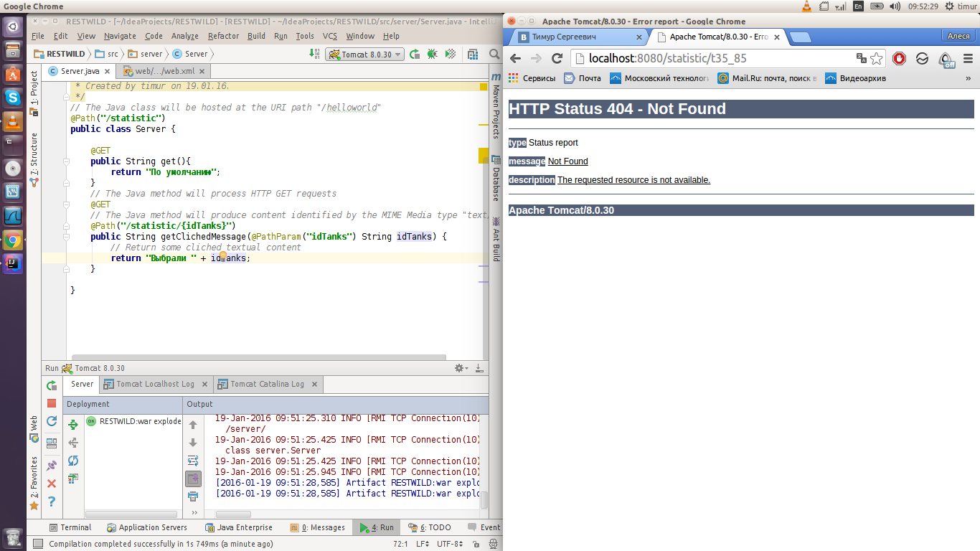980x551 pixels.
Task: Click the Алеся profile button in Chrome
Action: pos(959,36)
